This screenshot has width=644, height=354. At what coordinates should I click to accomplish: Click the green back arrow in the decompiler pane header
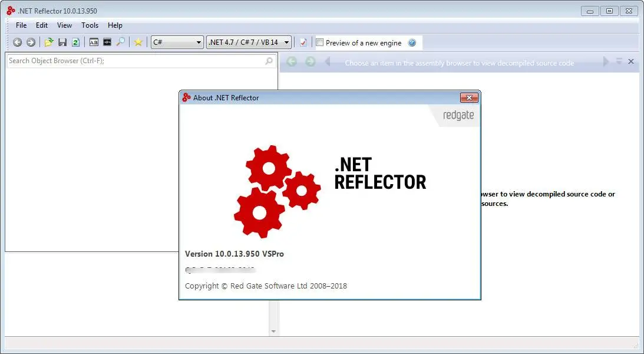(292, 62)
